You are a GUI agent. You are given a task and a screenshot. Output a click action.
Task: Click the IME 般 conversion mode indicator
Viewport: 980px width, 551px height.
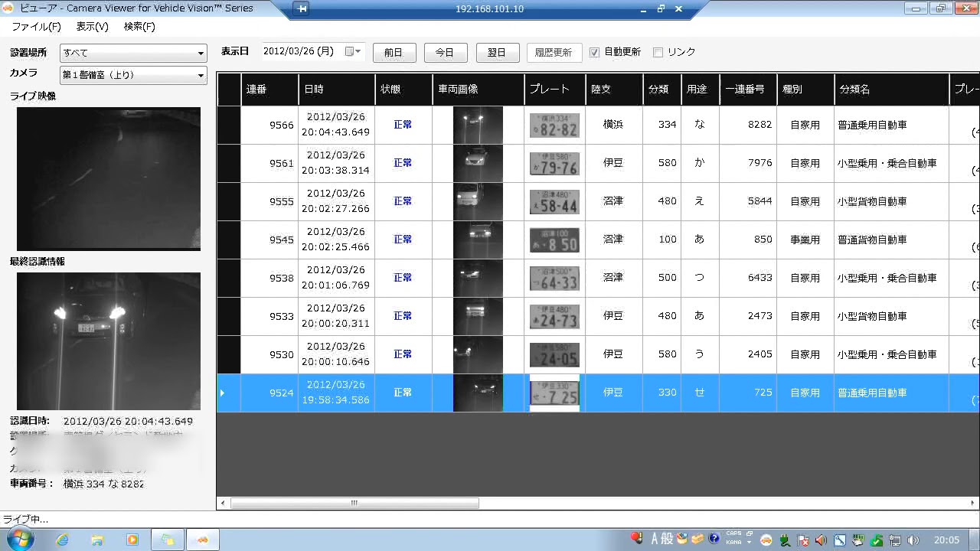[667, 539]
